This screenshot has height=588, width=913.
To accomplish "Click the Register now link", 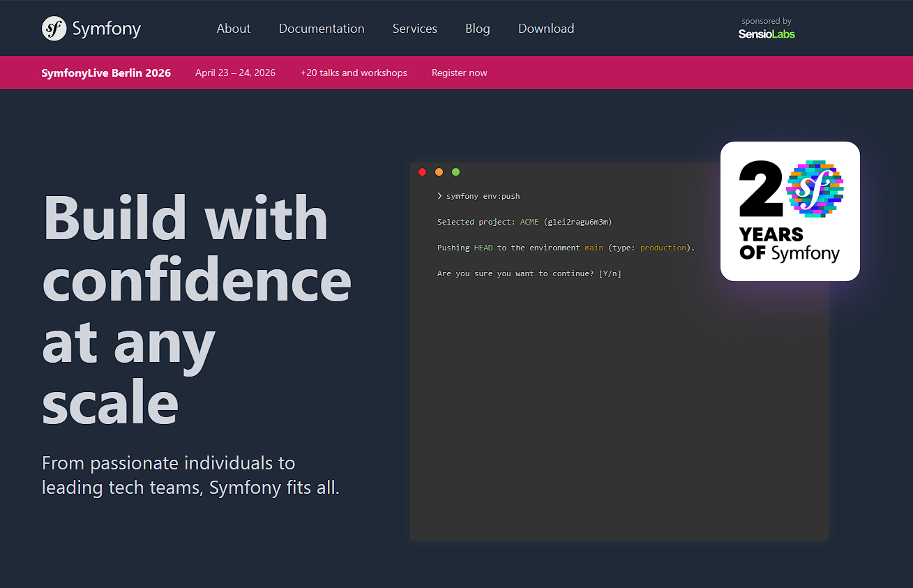I will pos(459,73).
